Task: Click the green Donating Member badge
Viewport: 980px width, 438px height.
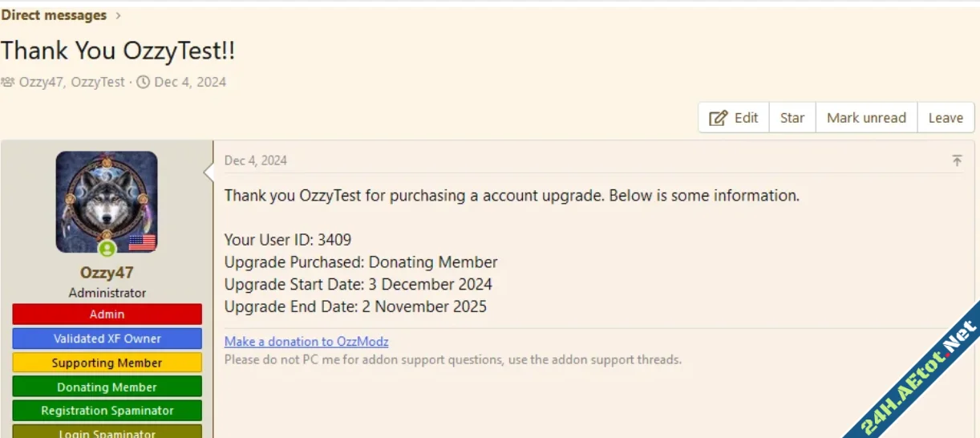Action: (x=107, y=387)
